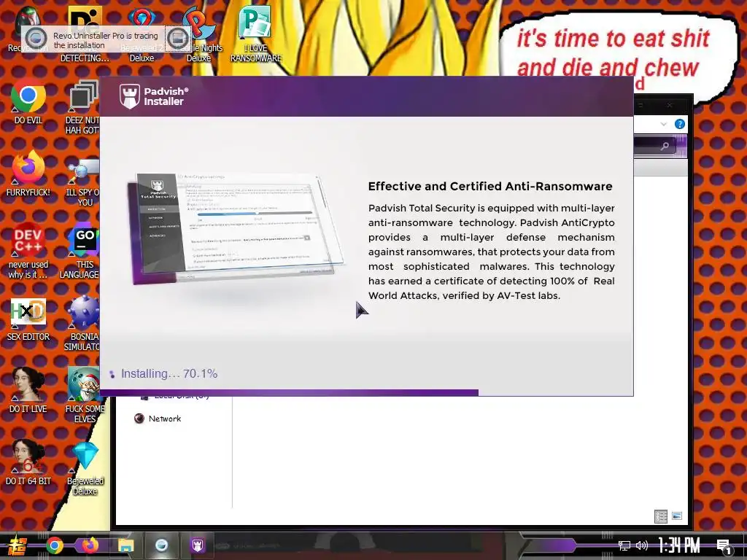Open the taskbar clock showing 1:34 PM
The height and width of the screenshot is (560, 747).
[679, 545]
